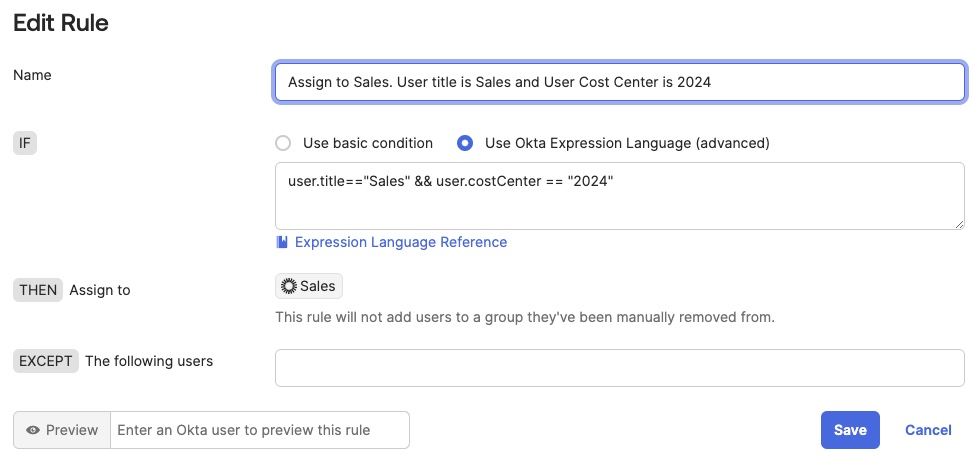Click the Name field label
The height and width of the screenshot is (457, 973).
tap(32, 75)
